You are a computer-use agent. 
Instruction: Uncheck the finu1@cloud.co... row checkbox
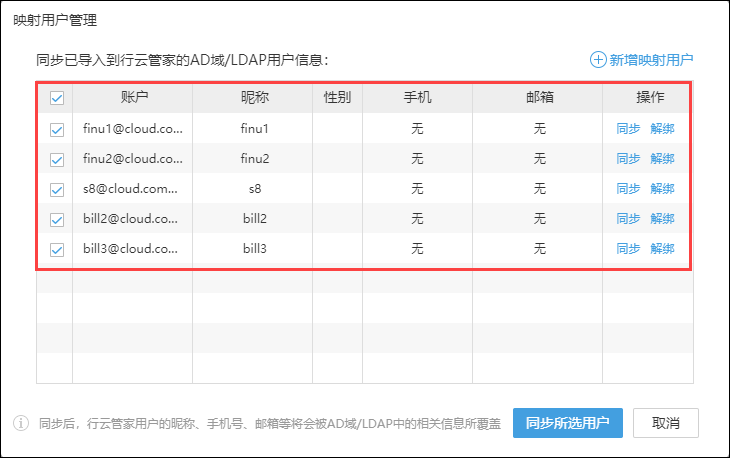click(x=57, y=129)
